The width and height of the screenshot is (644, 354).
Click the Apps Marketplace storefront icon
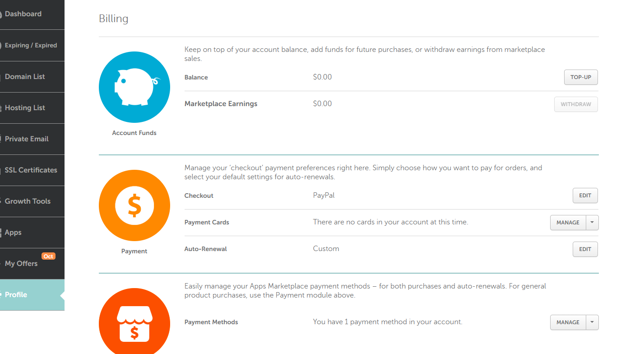point(134,321)
